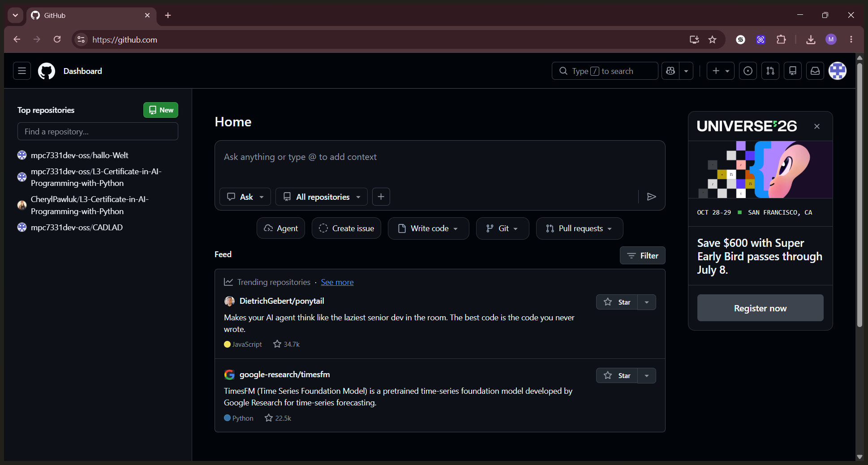This screenshot has width=868, height=465.
Task: Expand the All repositories dropdown
Action: 322,197
